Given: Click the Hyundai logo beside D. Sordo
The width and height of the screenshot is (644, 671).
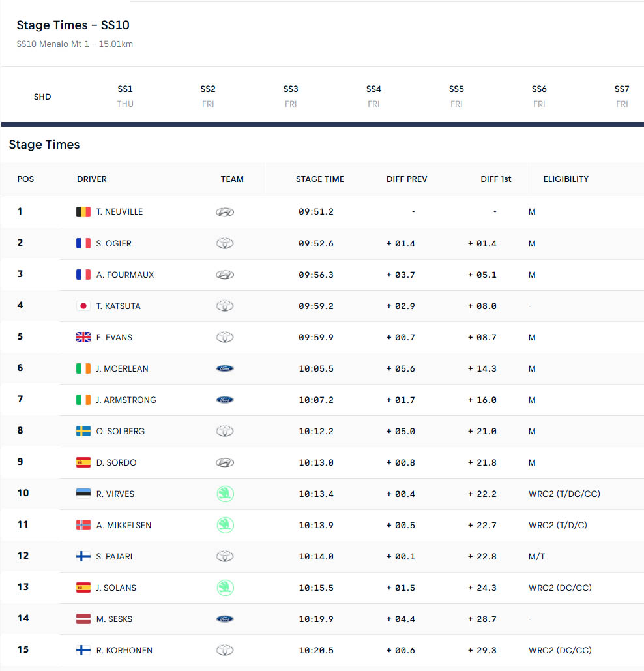Looking at the screenshot, I should pos(224,462).
